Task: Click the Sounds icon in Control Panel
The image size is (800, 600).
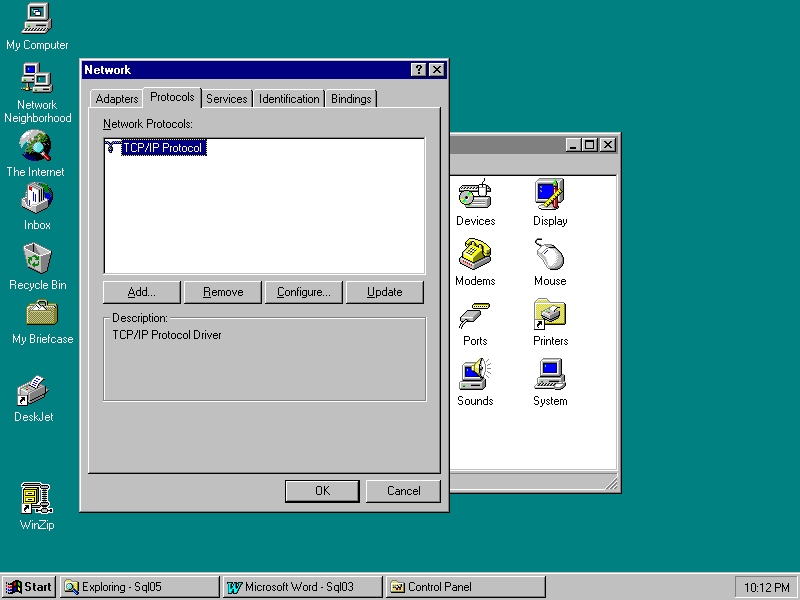Action: 475,376
